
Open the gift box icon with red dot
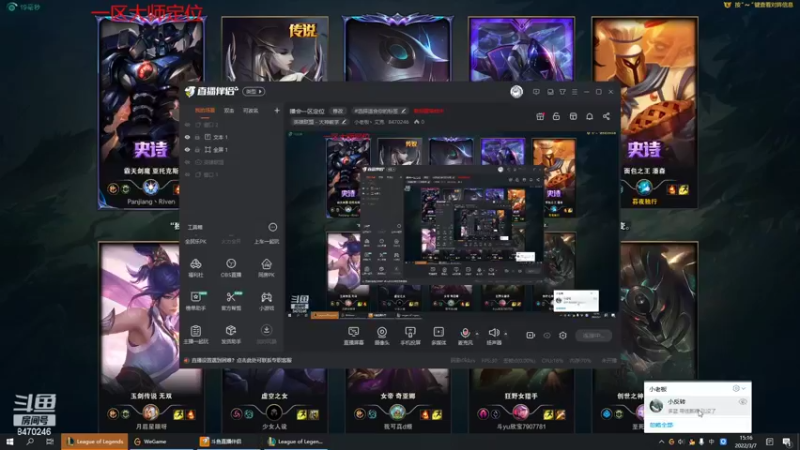point(540,116)
